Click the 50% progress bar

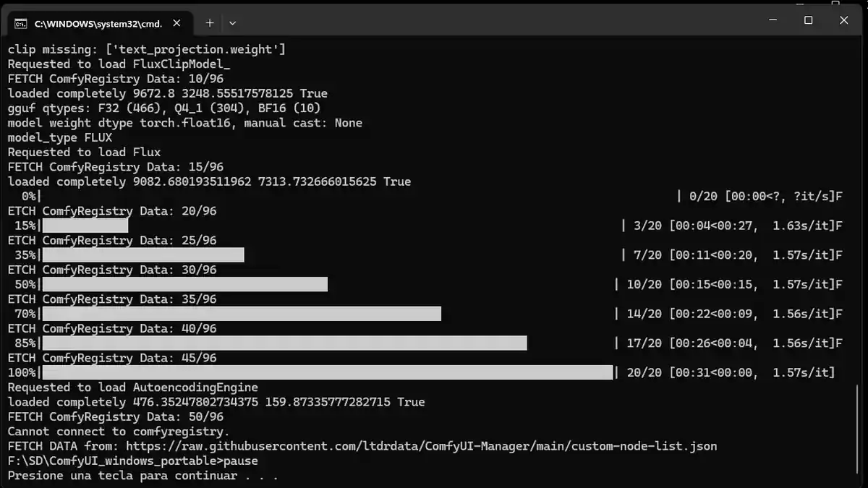tap(184, 285)
